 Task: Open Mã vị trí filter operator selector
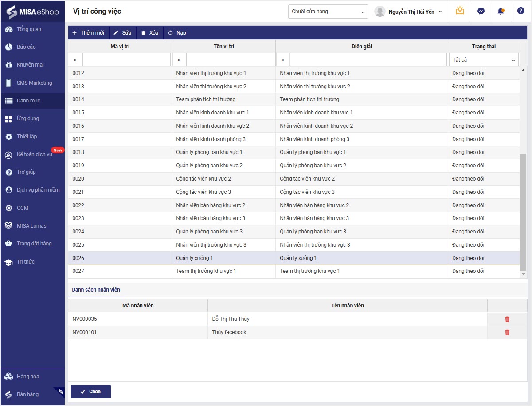pyautogui.click(x=75, y=60)
